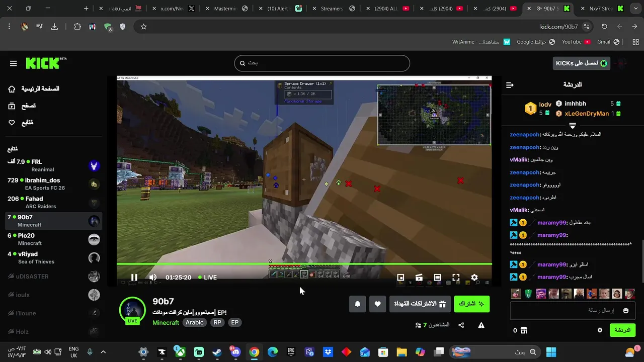This screenshot has width=644, height=362.
Task: Open uDISASTER offline channel
Action: pos(53,276)
